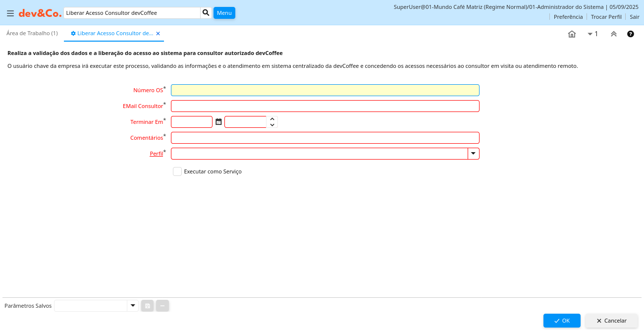Image resolution: width=644 pixels, height=334 pixels.
Task: Click the dev&Co. logo
Action: [40, 13]
